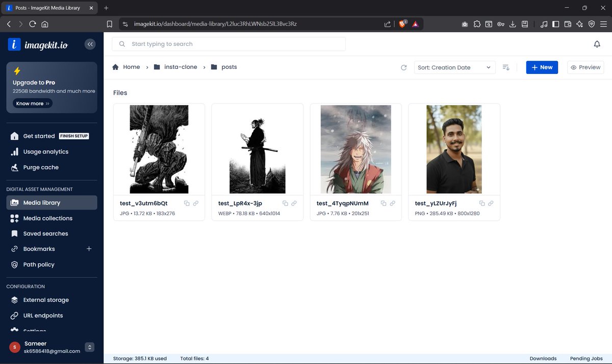Open browser extensions puzzle icon
The height and width of the screenshot is (364, 612).
click(477, 24)
